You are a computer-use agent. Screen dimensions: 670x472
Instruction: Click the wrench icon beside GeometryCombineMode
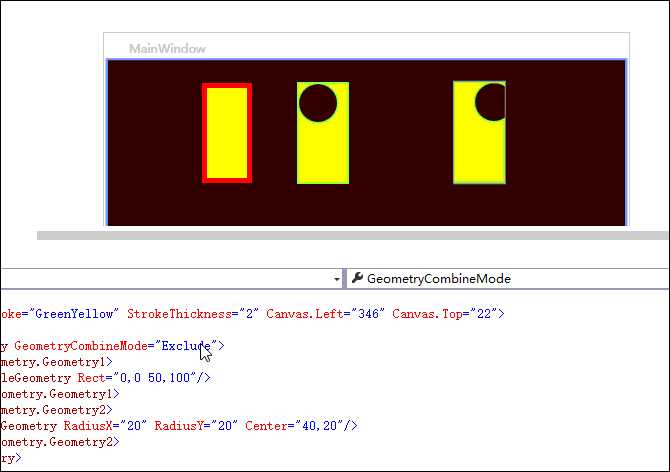pyautogui.click(x=357, y=278)
